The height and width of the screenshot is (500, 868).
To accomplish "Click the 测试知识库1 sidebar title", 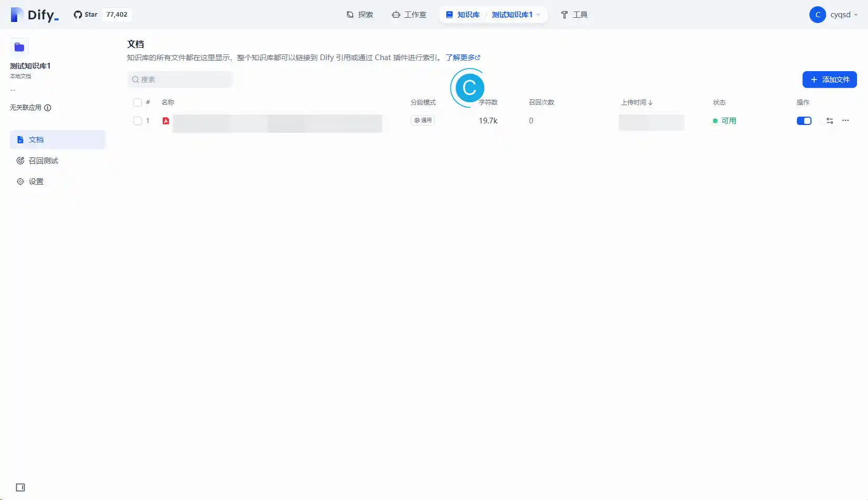I will 30,66.
